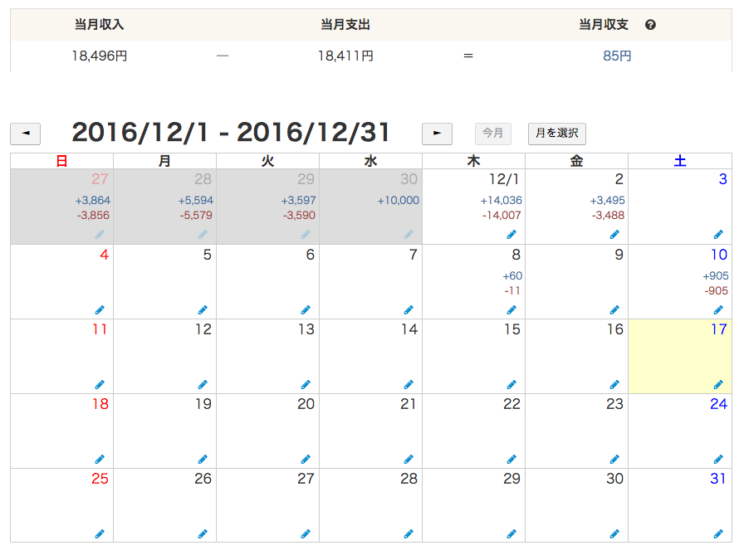Edit entry pencil for December 7
The height and width of the screenshot is (560, 744).
click(x=409, y=310)
